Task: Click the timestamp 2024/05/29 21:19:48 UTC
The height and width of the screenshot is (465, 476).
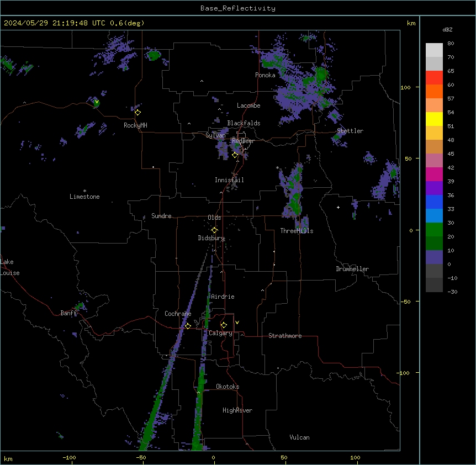Action: click(54, 23)
